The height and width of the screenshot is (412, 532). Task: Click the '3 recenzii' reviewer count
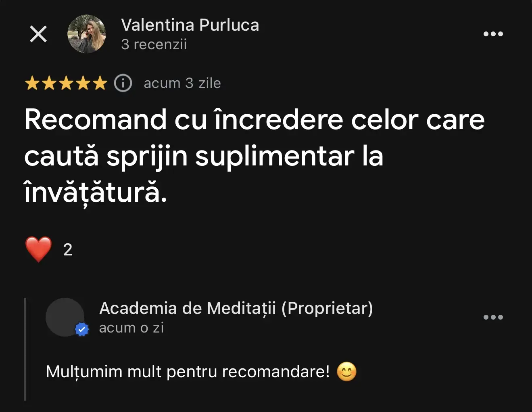tap(154, 44)
